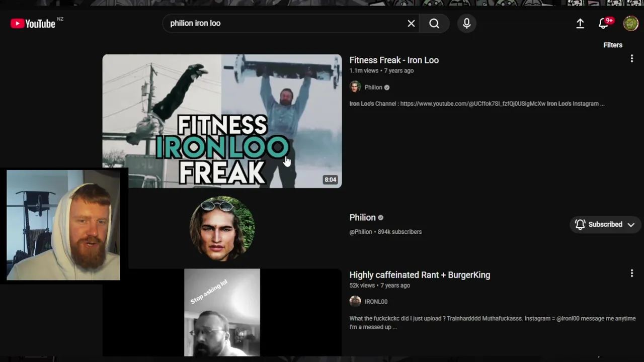Click the magnifying glass search button
Screen dimensions: 644x362
point(434,24)
